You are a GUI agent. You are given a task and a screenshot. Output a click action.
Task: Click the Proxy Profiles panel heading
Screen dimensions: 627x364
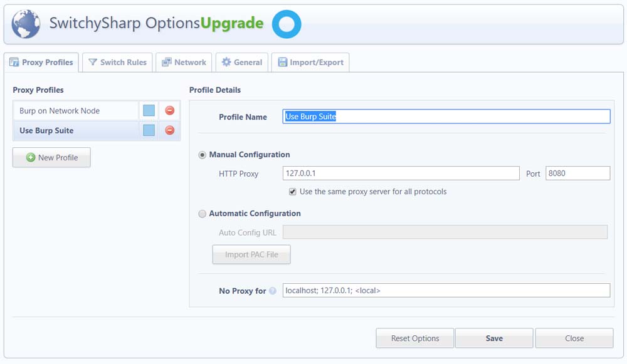pos(38,90)
